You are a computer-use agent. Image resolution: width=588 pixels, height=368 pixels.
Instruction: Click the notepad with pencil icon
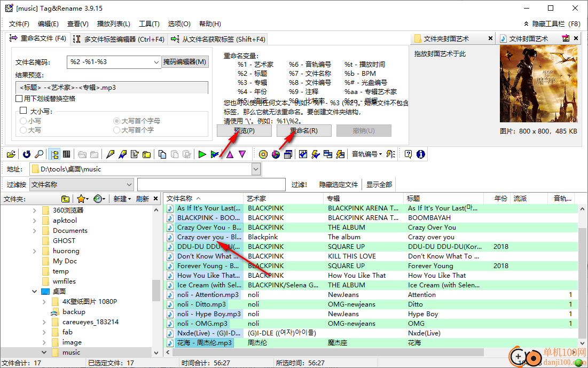[135, 154]
